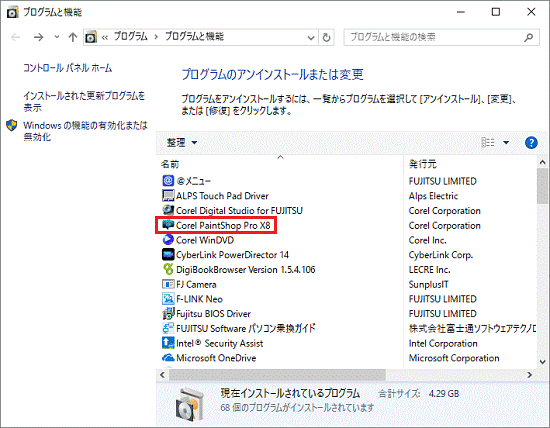Navigate back with the back arrow

(x=15, y=37)
